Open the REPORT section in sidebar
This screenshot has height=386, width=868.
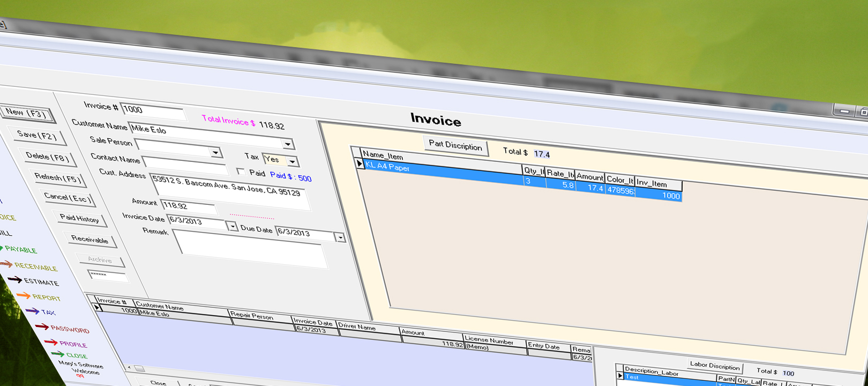[x=46, y=297]
